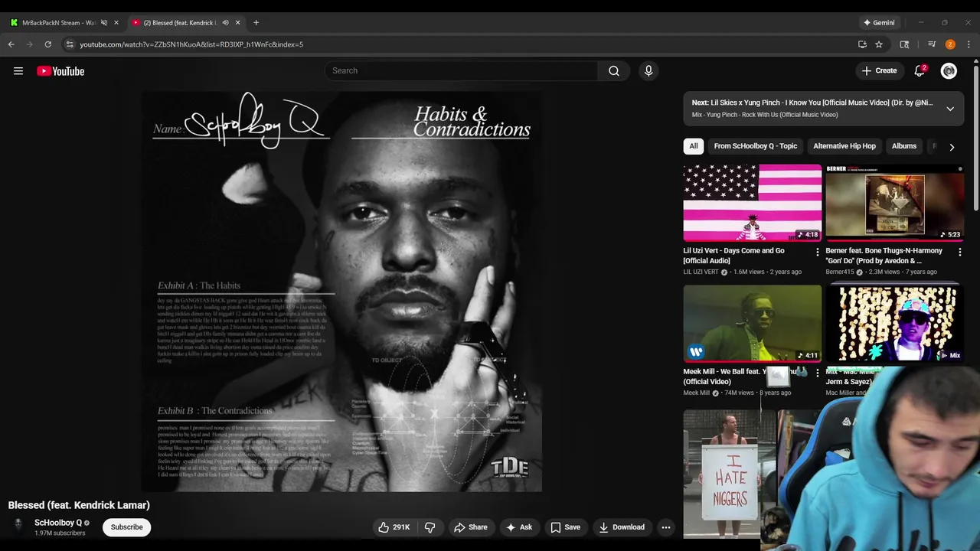Play the Berner Gon' Do thumbnail

[x=895, y=203]
